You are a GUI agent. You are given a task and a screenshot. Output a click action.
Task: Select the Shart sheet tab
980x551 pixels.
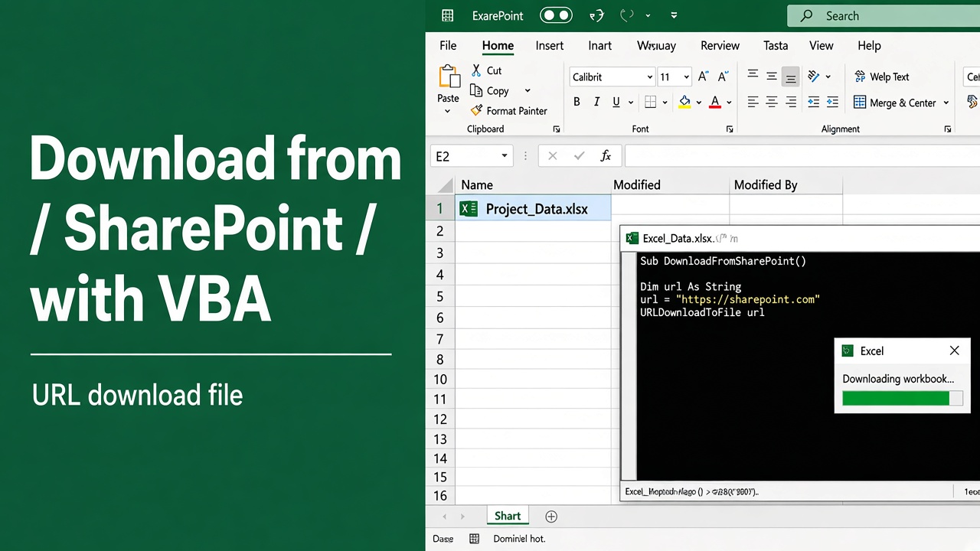[x=508, y=516]
